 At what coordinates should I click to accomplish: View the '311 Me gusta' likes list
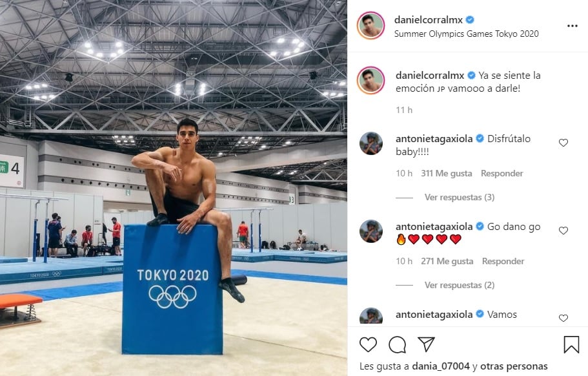point(446,173)
